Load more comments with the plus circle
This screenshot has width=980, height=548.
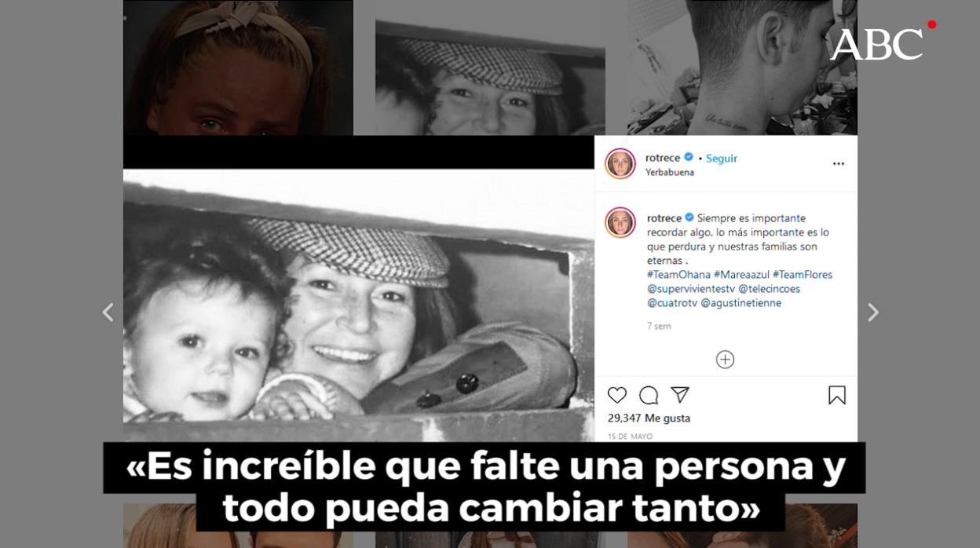tap(725, 360)
